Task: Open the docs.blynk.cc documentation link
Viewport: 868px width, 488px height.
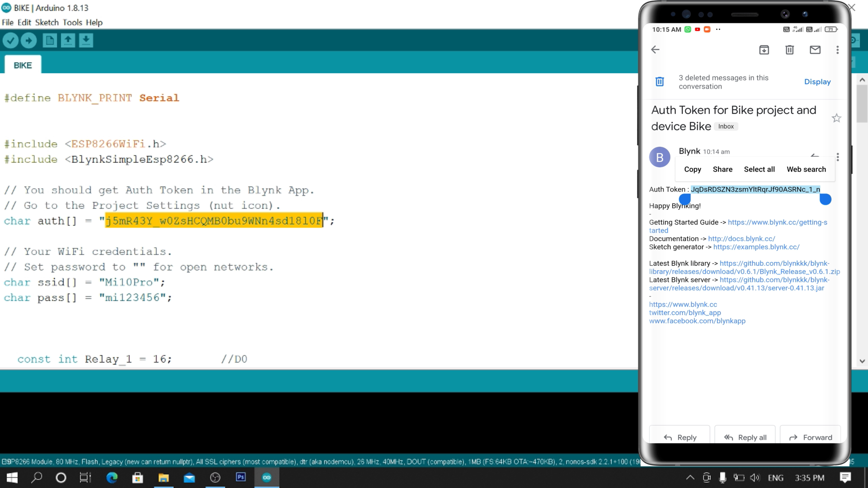Action: click(741, 239)
